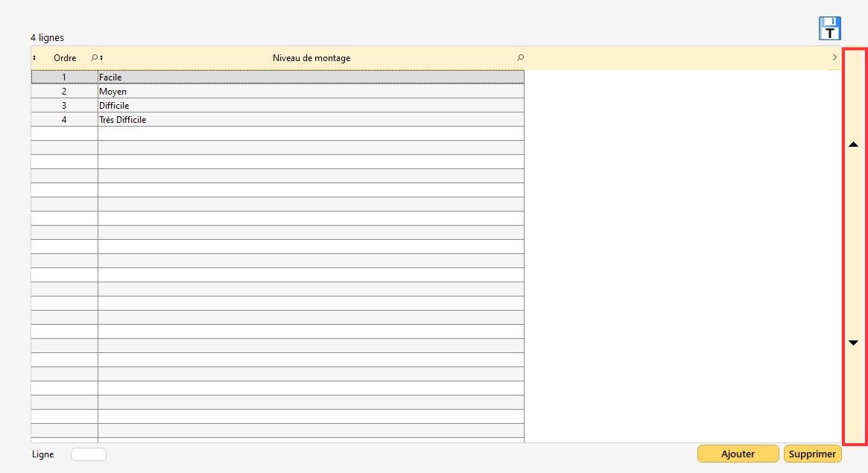868x473 pixels.
Task: Click the move-up triangle arrow on right panel
Action: click(x=854, y=145)
